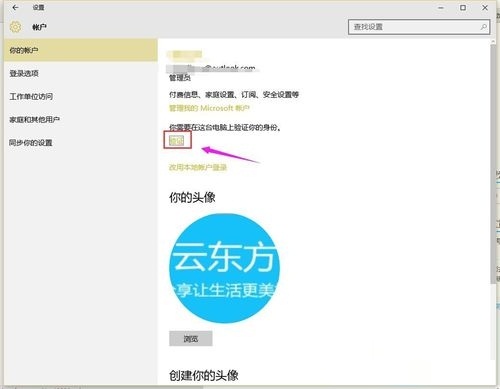Click the 帐户 page title
Viewport: 500px width, 389px height.
(39, 27)
